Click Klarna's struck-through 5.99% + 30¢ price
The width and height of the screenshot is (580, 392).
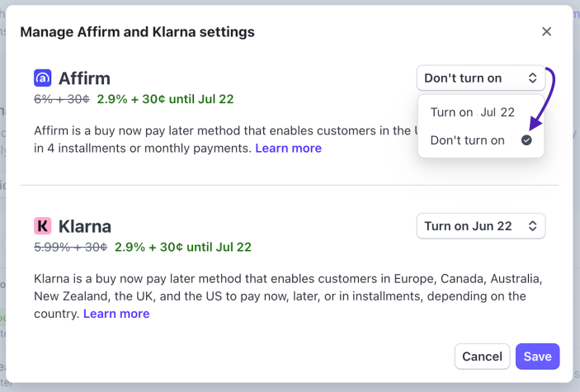tap(71, 247)
